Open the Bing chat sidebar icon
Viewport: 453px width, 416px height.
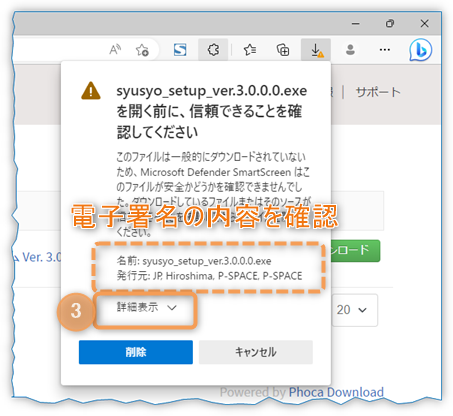click(x=421, y=50)
